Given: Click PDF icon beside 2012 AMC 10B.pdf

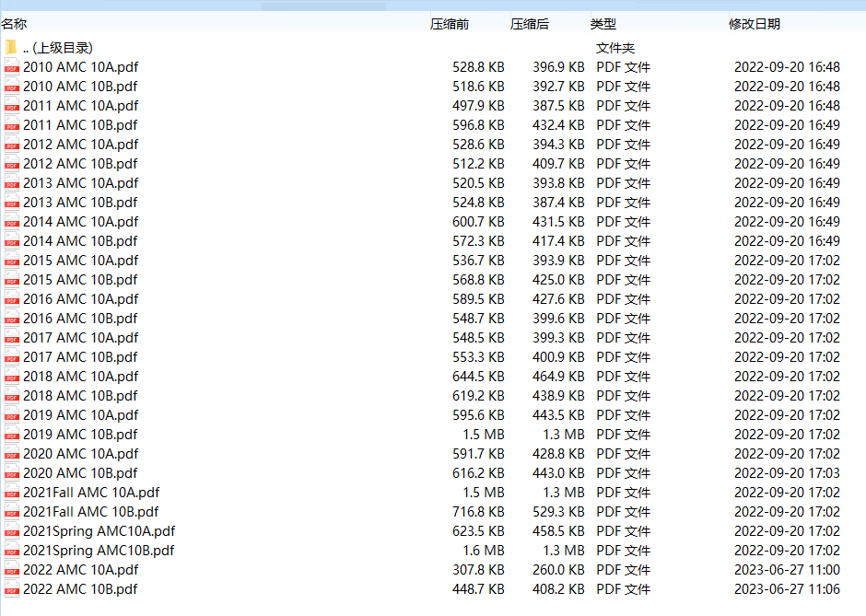Looking at the screenshot, I should tap(12, 163).
